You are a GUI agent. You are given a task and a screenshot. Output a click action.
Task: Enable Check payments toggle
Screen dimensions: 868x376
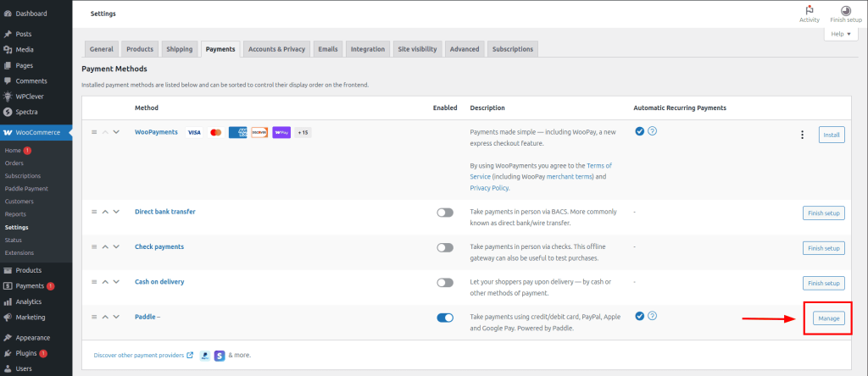445,247
